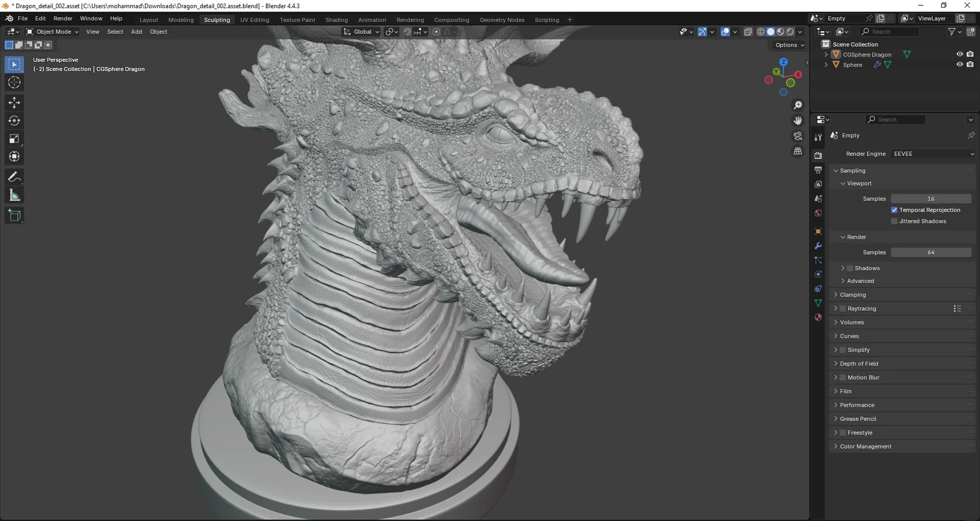
Task: Open the Render menu
Action: coord(62,18)
